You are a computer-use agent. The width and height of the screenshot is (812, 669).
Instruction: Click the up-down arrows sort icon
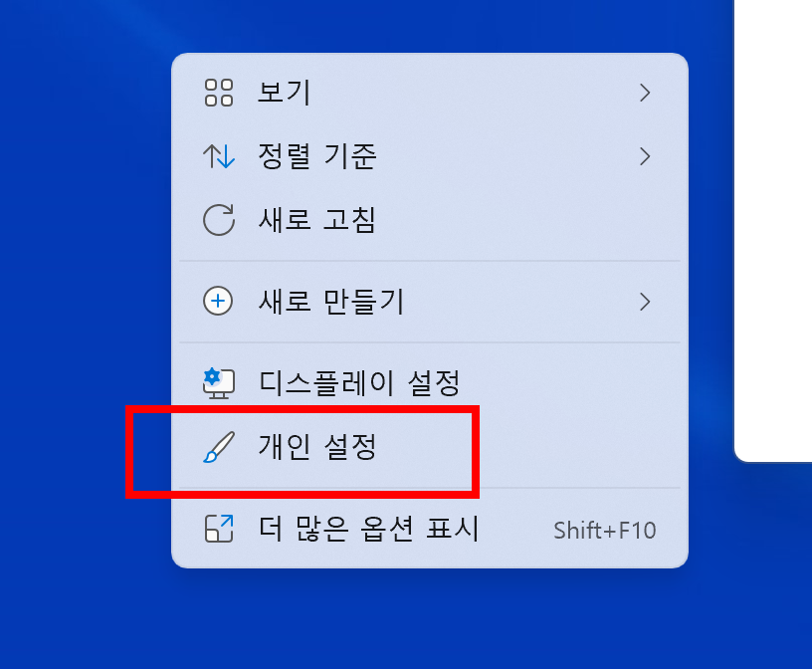click(219, 156)
